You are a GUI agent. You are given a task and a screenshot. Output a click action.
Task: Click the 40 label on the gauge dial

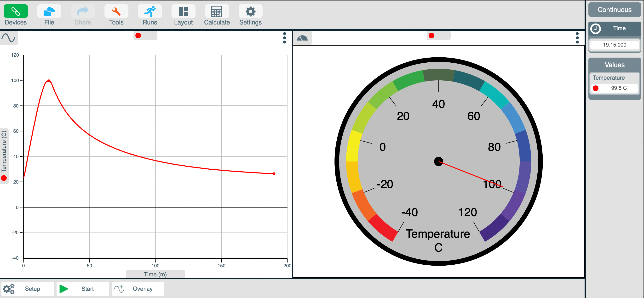pyautogui.click(x=438, y=104)
